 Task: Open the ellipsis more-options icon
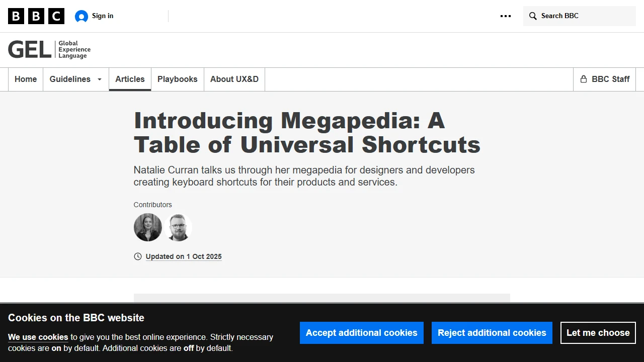(505, 16)
